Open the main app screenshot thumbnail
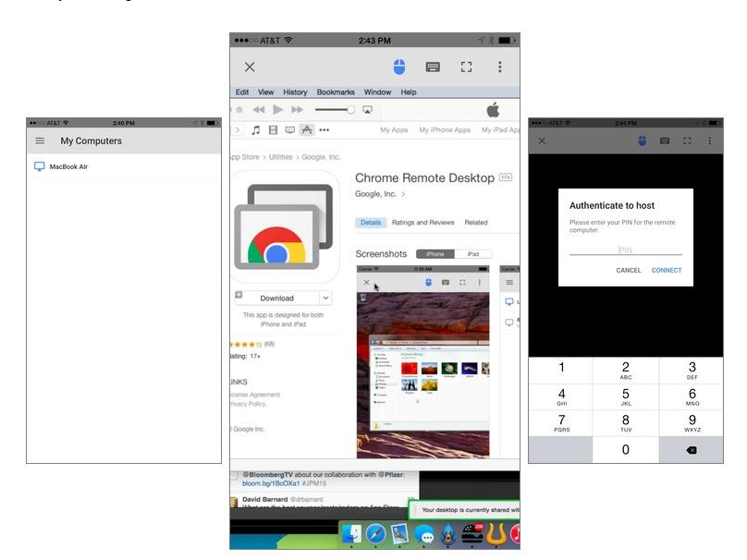This screenshot has width=747, height=560. (x=423, y=362)
